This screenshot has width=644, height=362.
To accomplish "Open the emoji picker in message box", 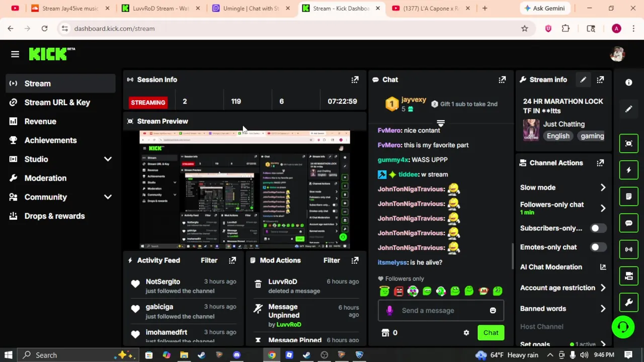I will point(493,311).
